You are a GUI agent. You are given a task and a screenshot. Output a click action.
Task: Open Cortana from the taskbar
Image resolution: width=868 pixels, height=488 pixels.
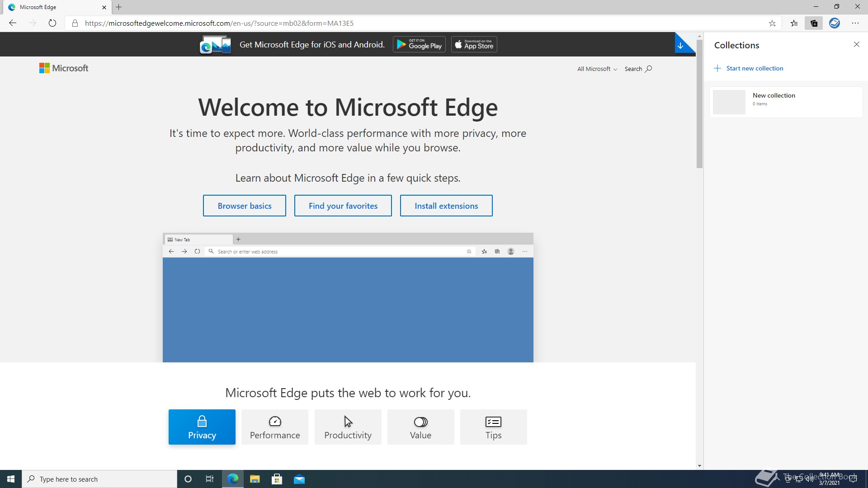point(188,479)
